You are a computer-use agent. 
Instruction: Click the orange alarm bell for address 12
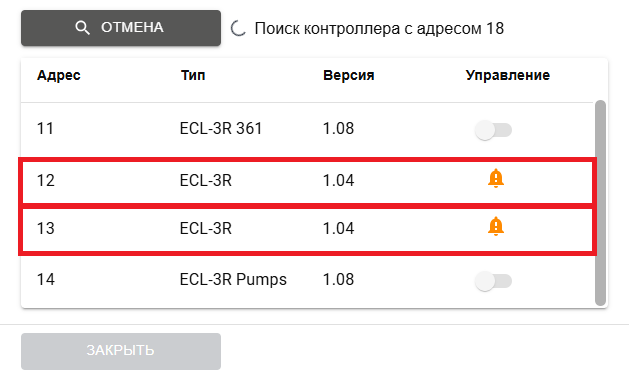coord(496,178)
